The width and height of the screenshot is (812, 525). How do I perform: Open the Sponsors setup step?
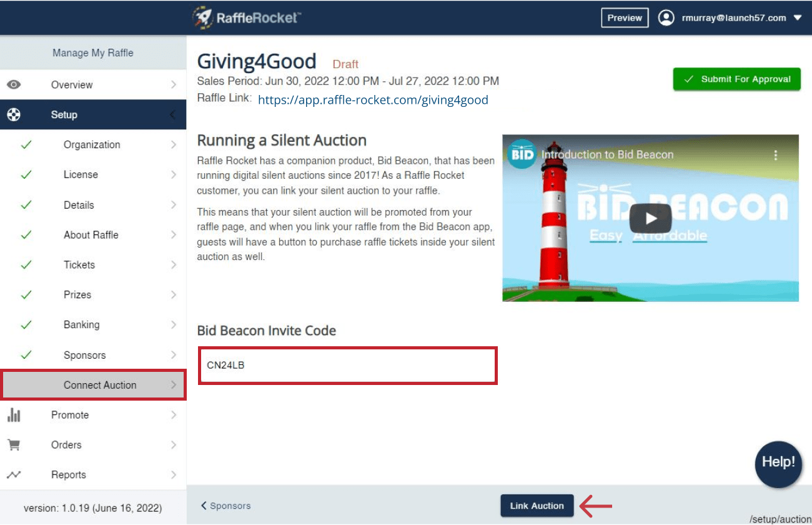(x=93, y=355)
